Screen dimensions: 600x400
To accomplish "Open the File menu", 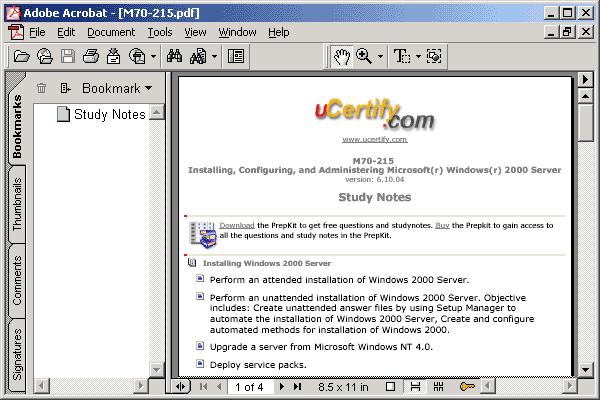I will pos(37,33).
